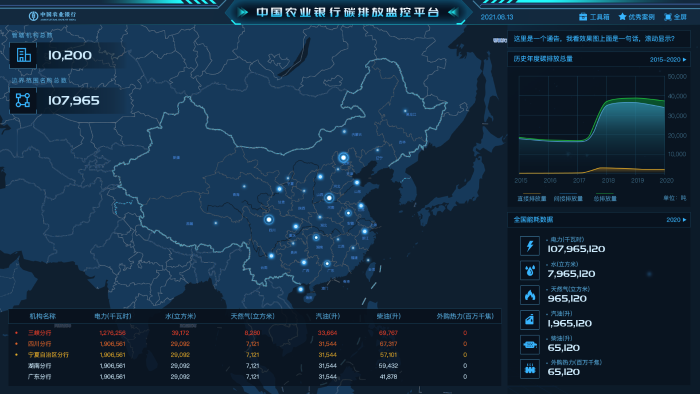Click the 107,965 total value
700x394 pixels.
click(x=74, y=100)
